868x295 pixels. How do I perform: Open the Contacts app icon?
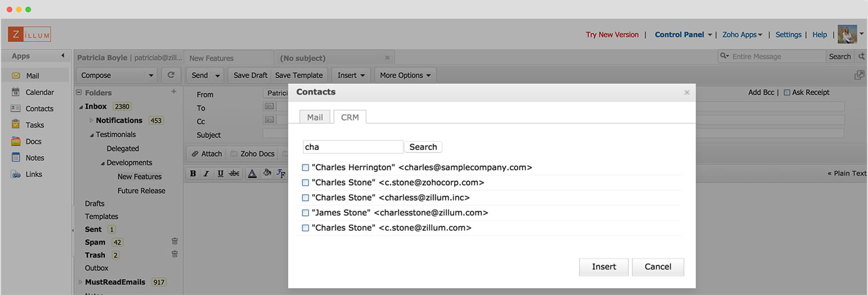(16, 108)
